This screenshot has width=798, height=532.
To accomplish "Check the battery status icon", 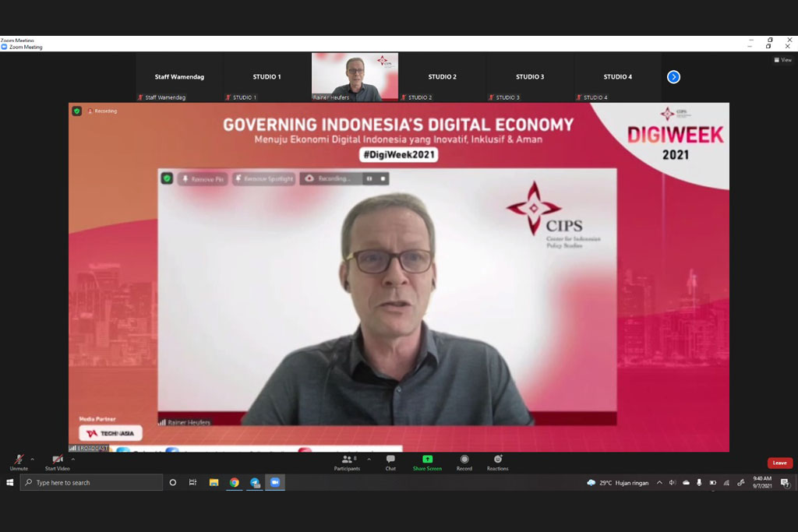I will point(713,483).
